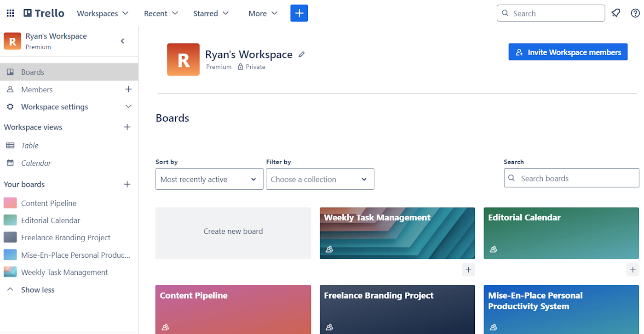
Task: Open the Choose a collection filter dropdown
Action: coord(320,179)
